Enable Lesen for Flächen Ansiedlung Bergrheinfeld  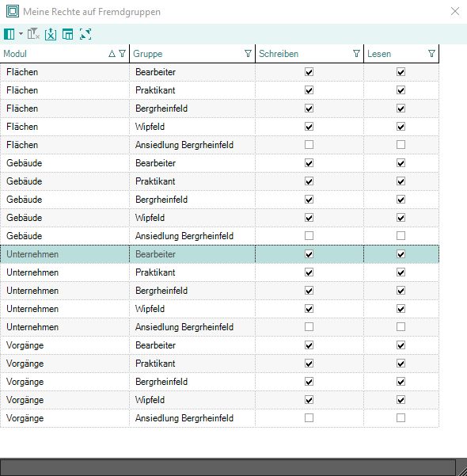click(x=401, y=145)
